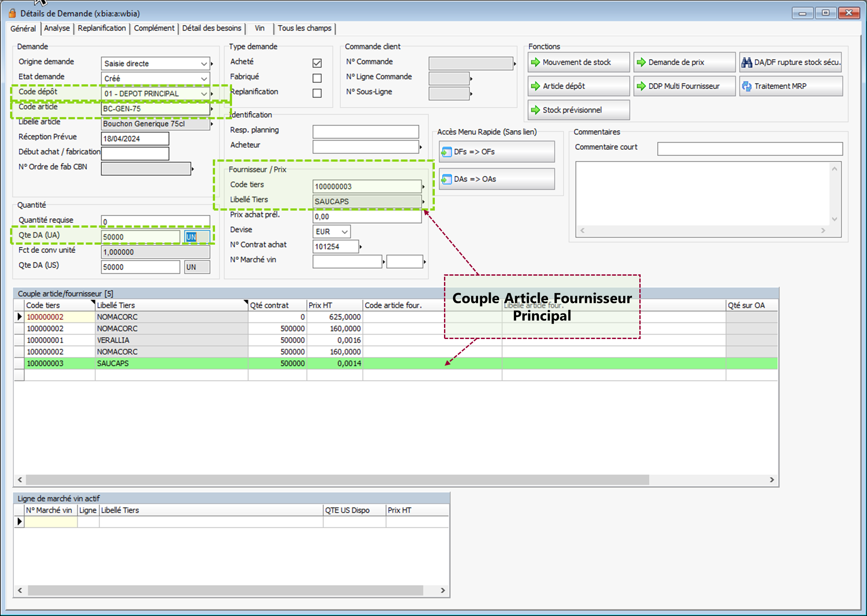
Task: Uncheck the Acheté checkbox
Action: [x=317, y=63]
